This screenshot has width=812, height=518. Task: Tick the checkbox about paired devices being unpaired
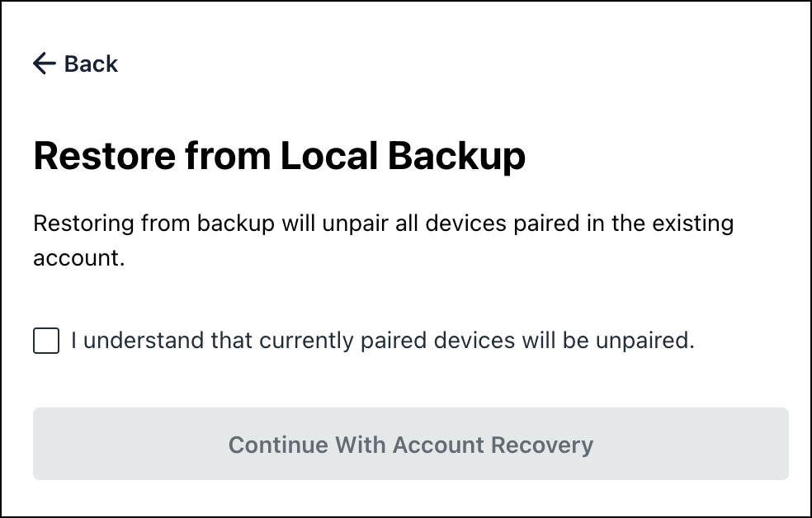click(x=45, y=340)
